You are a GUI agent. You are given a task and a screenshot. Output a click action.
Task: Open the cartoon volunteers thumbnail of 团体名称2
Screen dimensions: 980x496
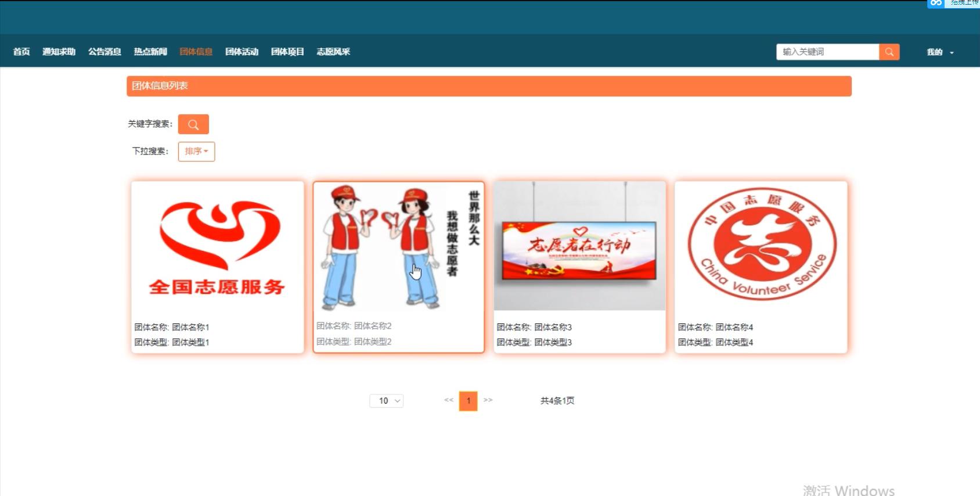coord(399,247)
